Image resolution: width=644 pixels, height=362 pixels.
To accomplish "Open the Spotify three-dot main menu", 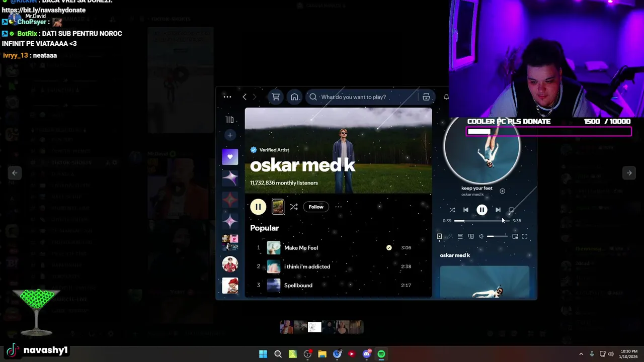I will [x=227, y=97].
